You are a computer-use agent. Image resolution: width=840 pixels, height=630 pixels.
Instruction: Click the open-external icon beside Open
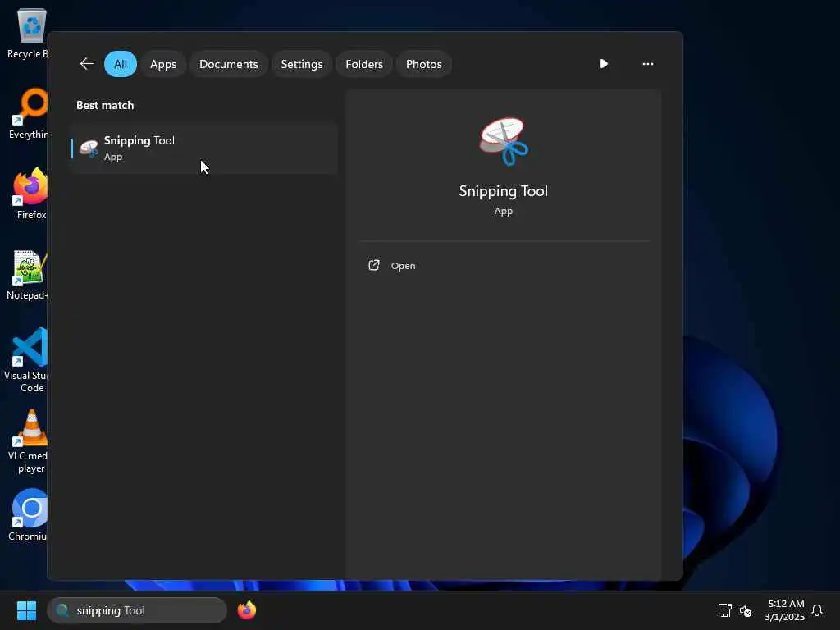pyautogui.click(x=374, y=265)
